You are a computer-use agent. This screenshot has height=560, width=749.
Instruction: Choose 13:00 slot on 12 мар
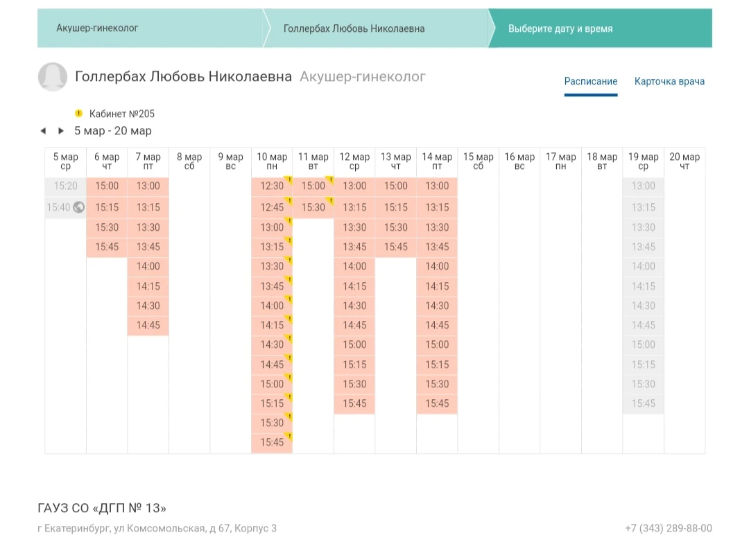(354, 186)
